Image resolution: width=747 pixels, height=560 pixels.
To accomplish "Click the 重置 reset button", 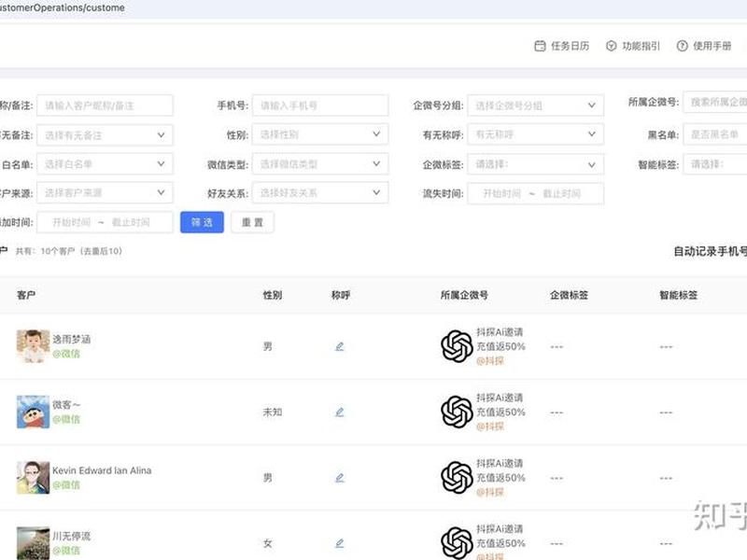I will point(252,222).
